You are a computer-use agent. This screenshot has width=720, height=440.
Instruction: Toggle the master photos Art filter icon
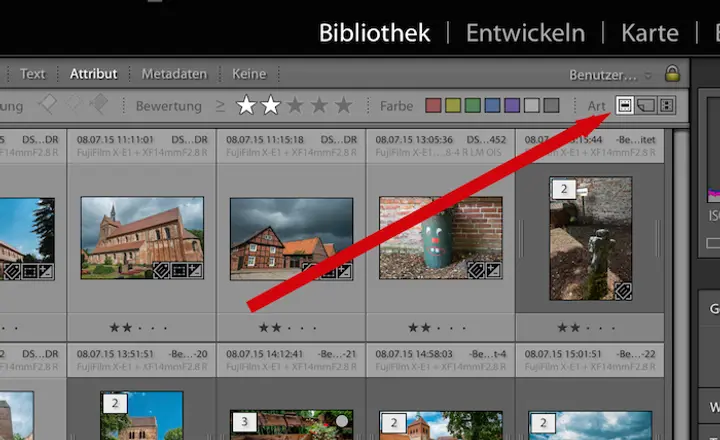point(624,105)
